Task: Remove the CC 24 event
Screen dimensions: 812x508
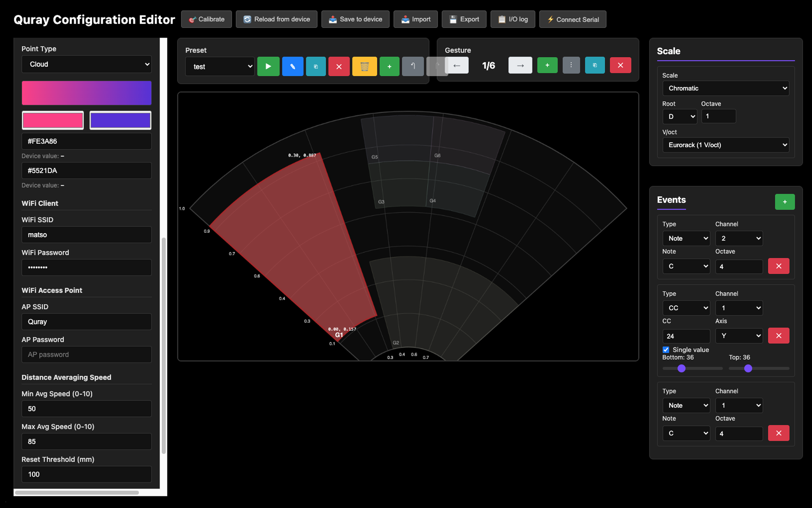Action: 779,335
